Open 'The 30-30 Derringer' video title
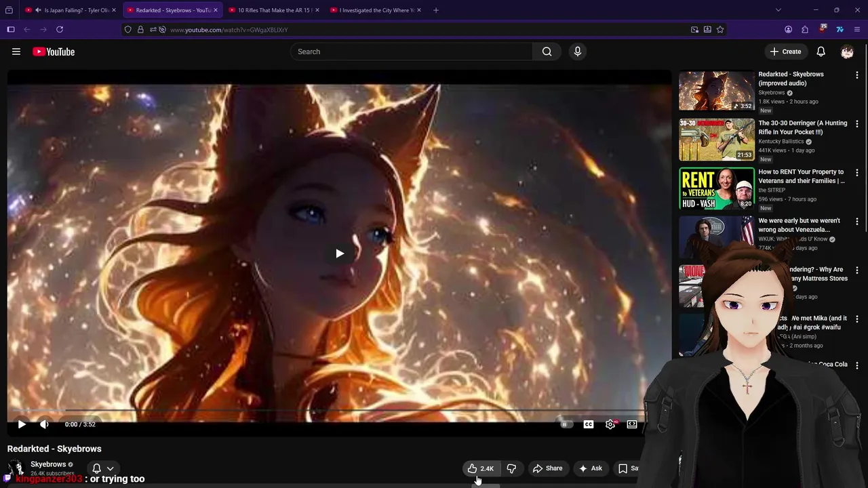Image resolution: width=868 pixels, height=488 pixels. click(803, 127)
